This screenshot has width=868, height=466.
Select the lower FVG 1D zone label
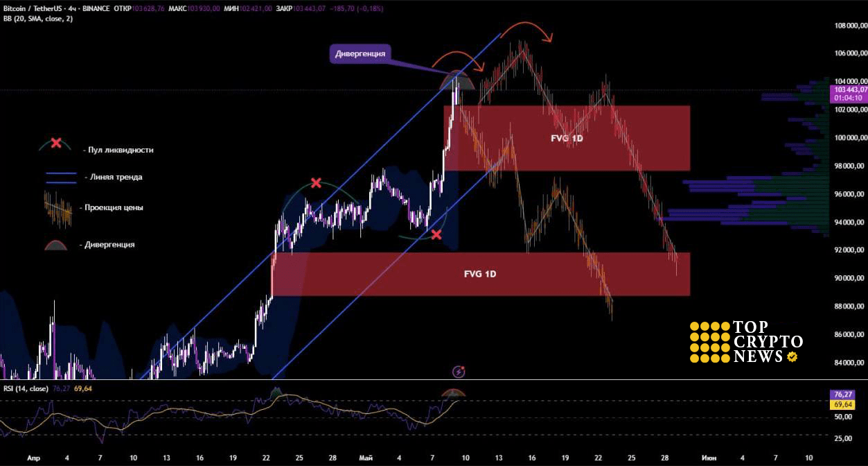coord(479,273)
